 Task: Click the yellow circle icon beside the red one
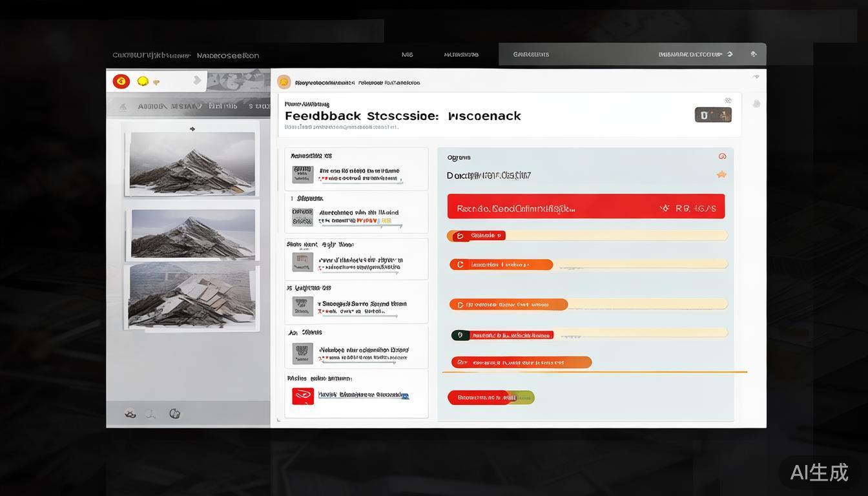pos(143,81)
